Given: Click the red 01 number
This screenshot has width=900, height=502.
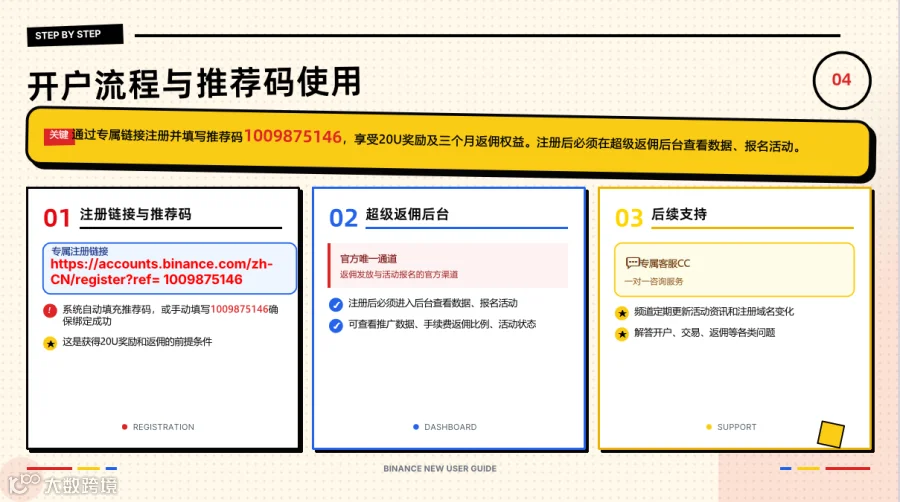Looking at the screenshot, I should pyautogui.click(x=57, y=218).
